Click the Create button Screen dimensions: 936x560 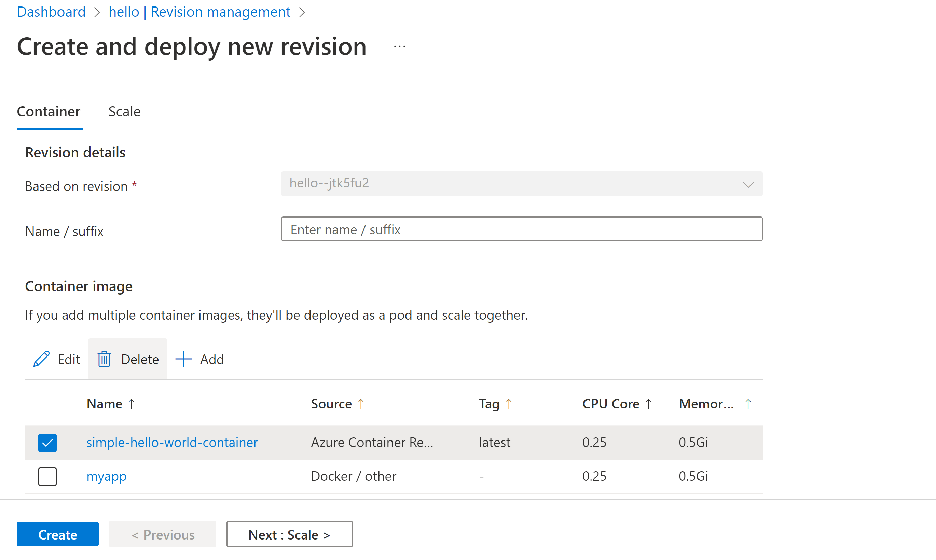[57, 534]
